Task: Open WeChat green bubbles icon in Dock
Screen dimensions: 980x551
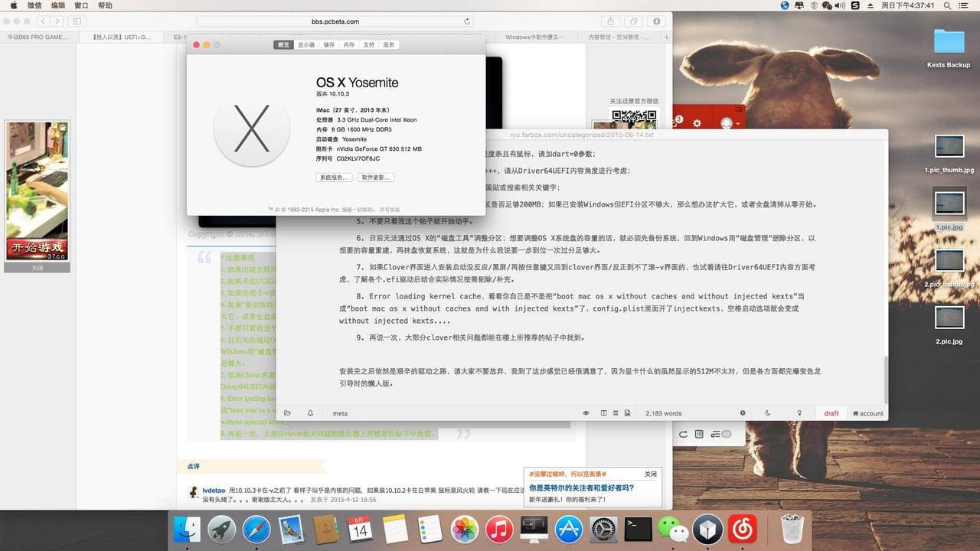Action: pyautogui.click(x=673, y=529)
